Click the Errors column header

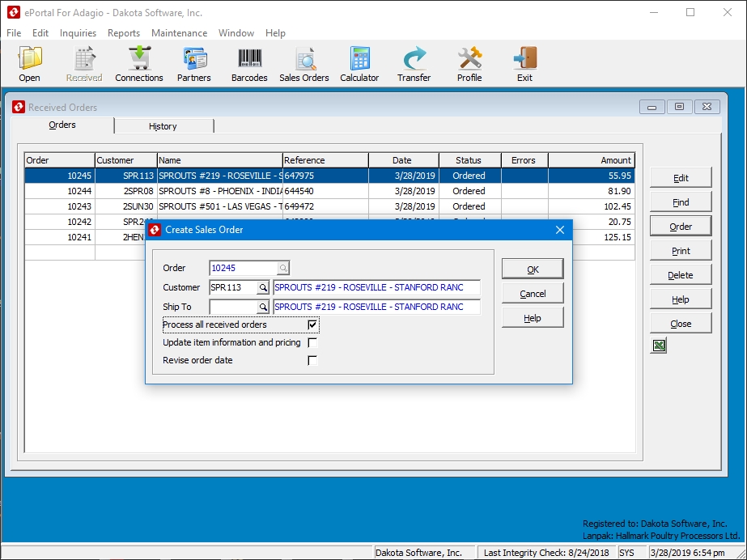click(524, 160)
